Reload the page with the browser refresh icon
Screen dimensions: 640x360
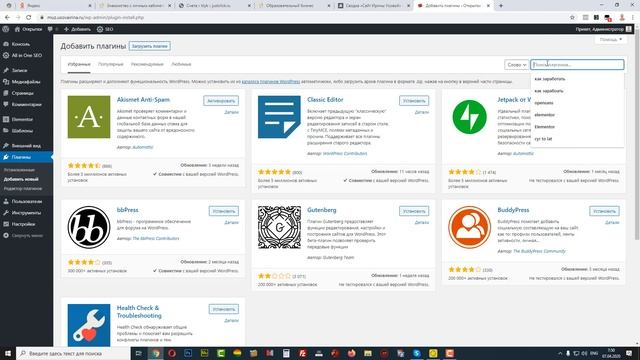(28, 18)
